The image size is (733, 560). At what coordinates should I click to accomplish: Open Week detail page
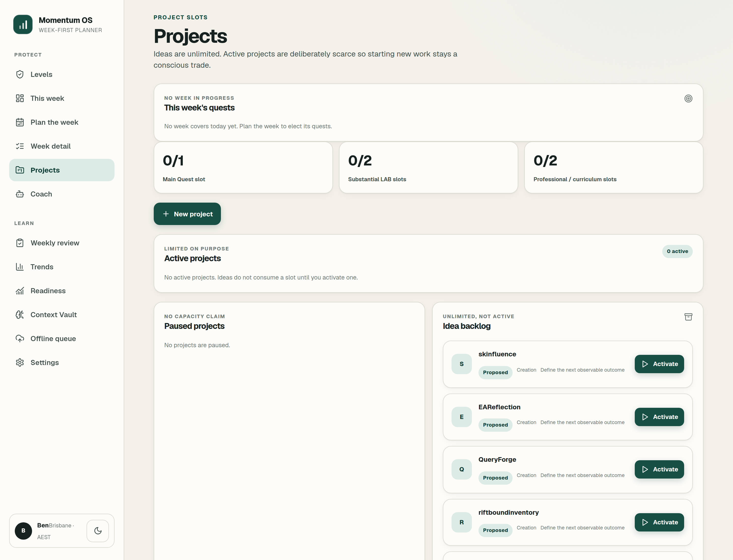tap(62, 146)
